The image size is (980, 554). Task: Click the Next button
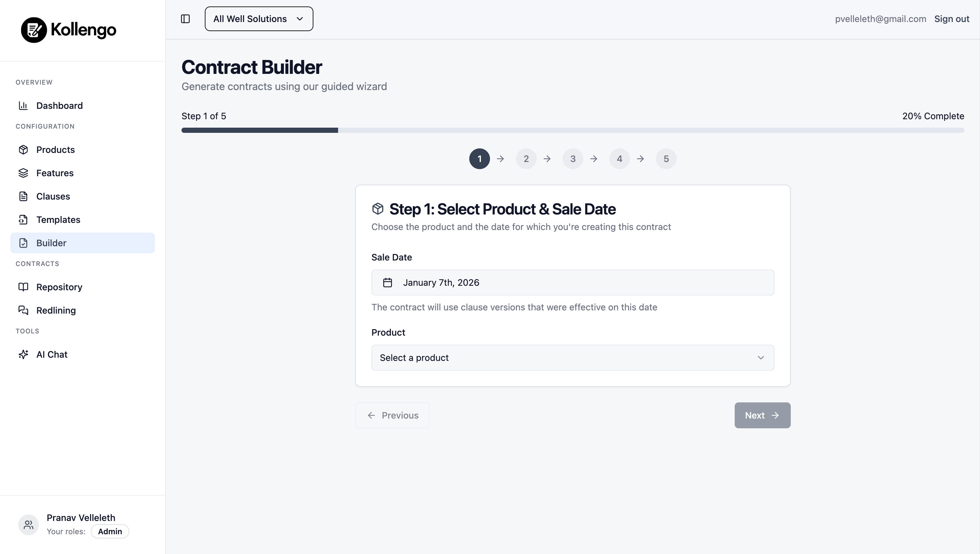point(762,415)
